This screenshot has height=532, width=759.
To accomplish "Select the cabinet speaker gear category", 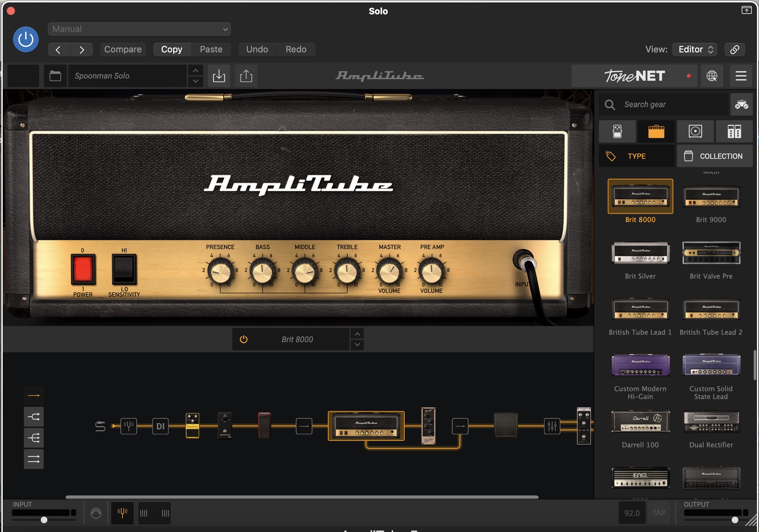I will [x=695, y=131].
